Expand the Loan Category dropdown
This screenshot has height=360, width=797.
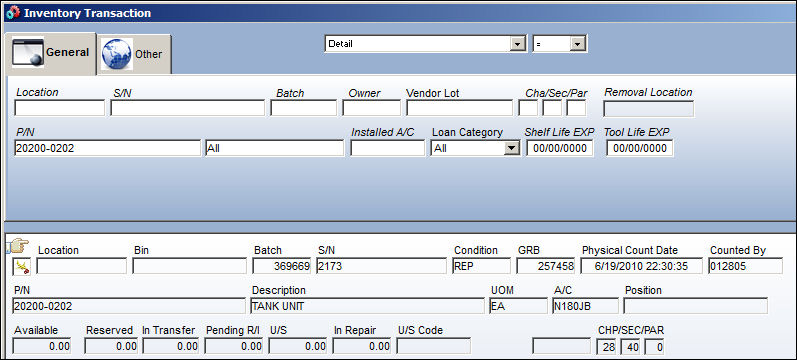point(511,148)
